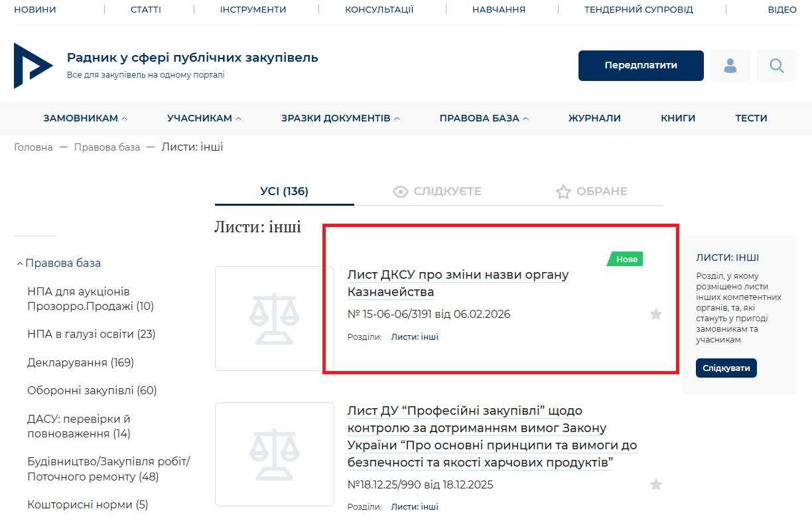Open the Слідкуєте tab with eye icon

[437, 192]
